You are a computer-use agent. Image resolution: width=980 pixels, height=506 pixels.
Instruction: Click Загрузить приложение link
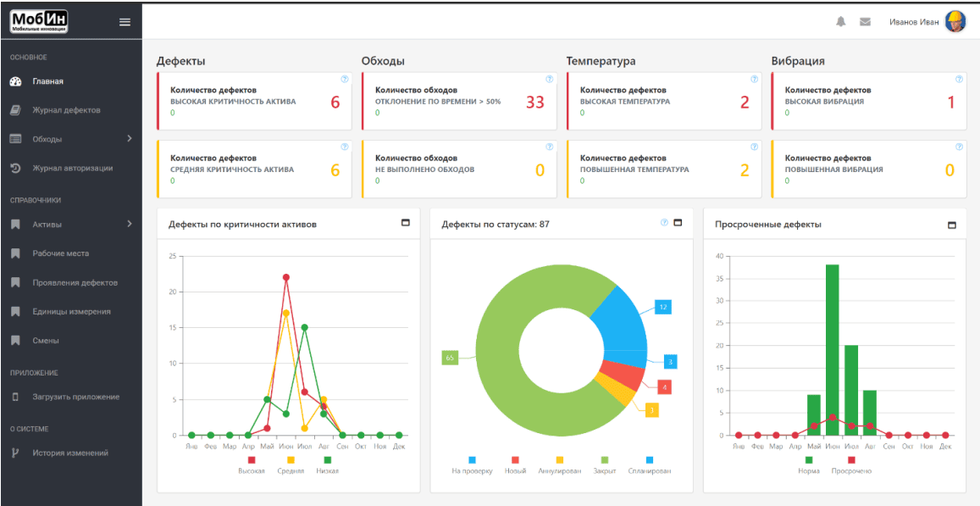[x=75, y=397]
